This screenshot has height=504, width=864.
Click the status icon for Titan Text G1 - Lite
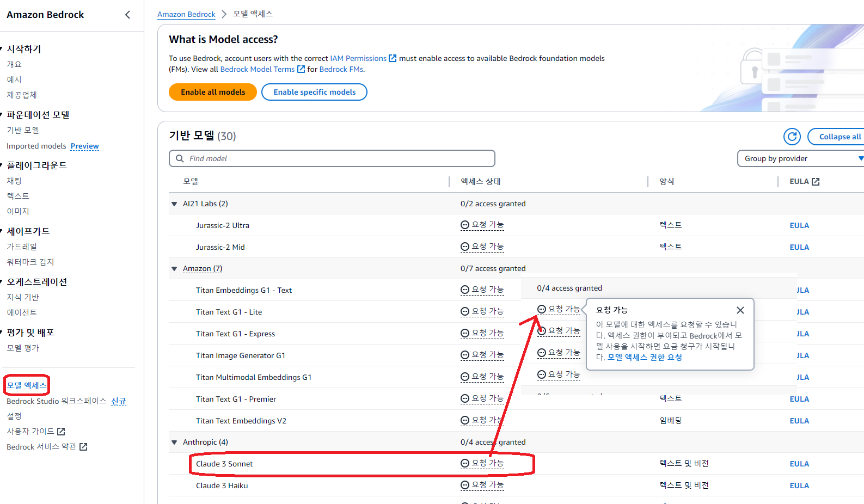pos(465,312)
